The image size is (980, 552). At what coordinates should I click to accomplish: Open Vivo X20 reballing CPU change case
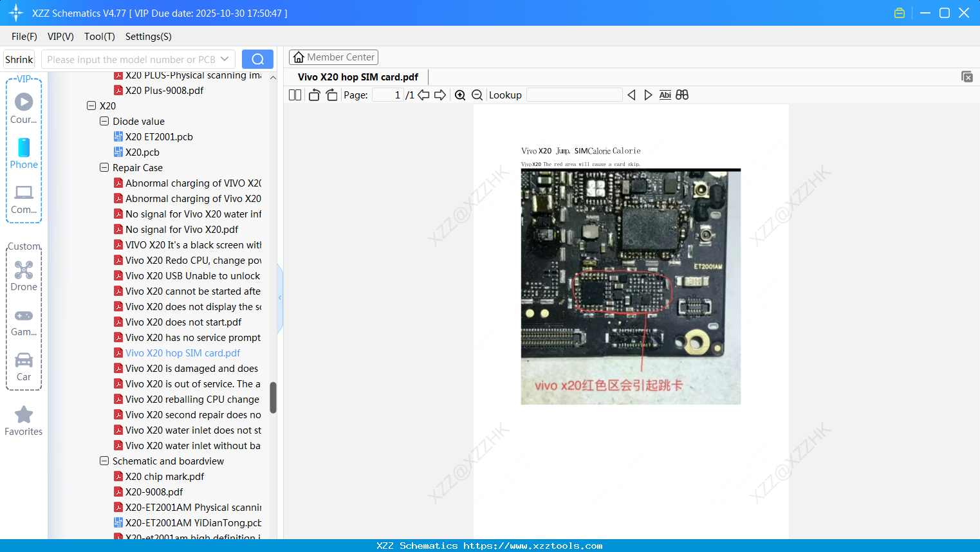[187, 399]
